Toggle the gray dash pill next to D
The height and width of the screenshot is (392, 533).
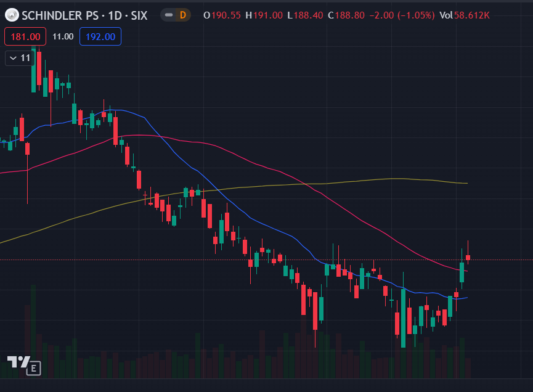pyautogui.click(x=169, y=15)
